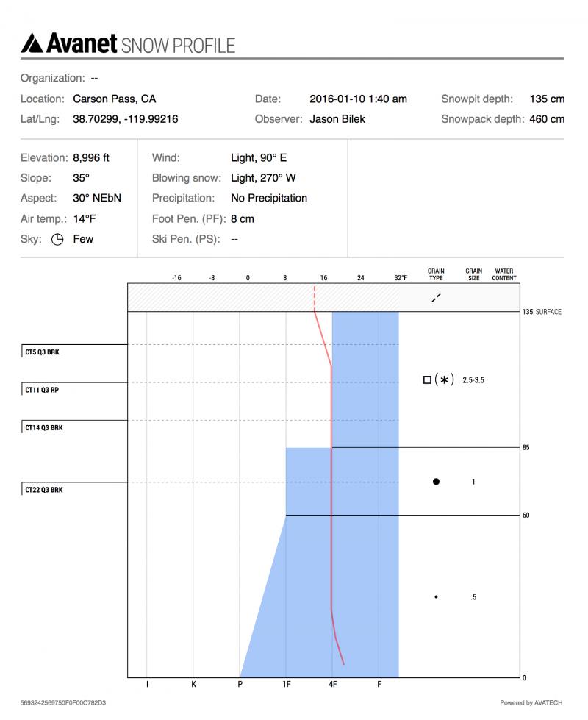Click the observer name Jason Bilek
The height and width of the screenshot is (720, 588).
[x=337, y=118]
